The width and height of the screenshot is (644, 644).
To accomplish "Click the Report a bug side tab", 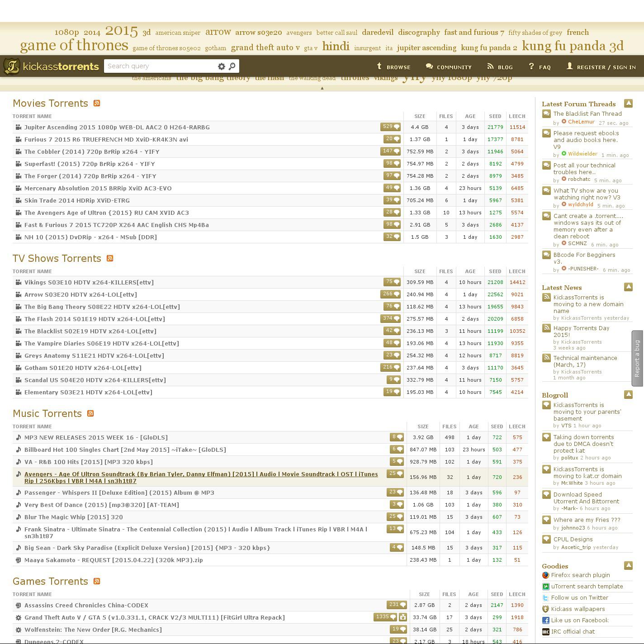I will (637, 358).
